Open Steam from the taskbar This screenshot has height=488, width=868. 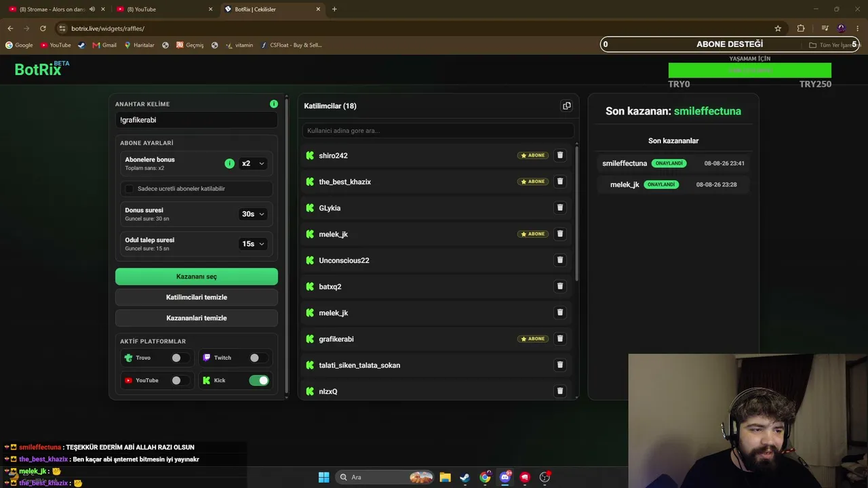pos(465,477)
